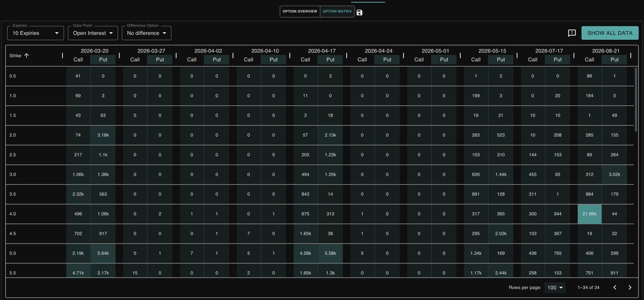Open the Rows per page dropdown
The image size is (644, 300).
click(555, 288)
